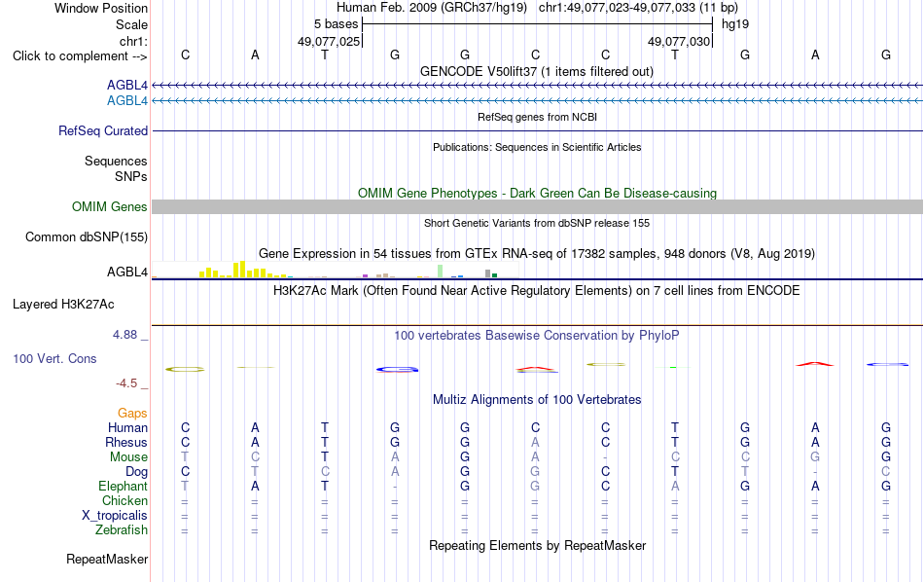924x582 pixels.
Task: Click the 'SNPs' track label
Action: 131,176
